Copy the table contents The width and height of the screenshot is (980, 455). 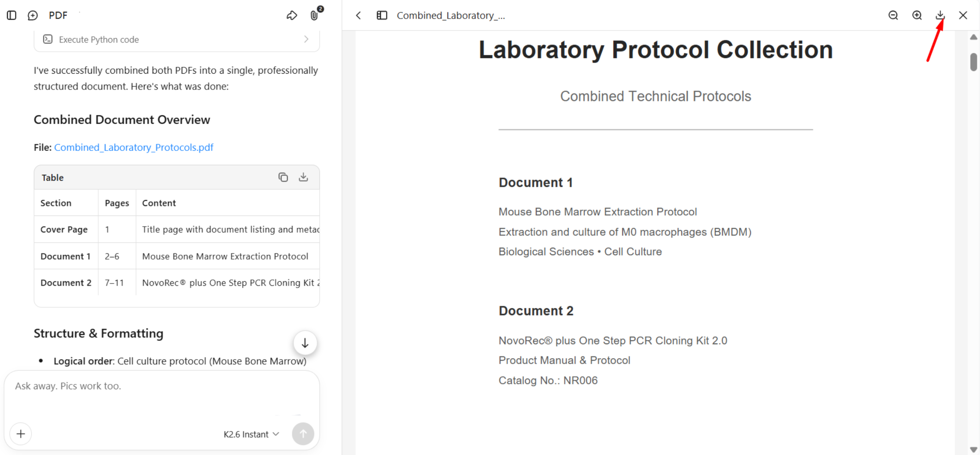pos(283,177)
